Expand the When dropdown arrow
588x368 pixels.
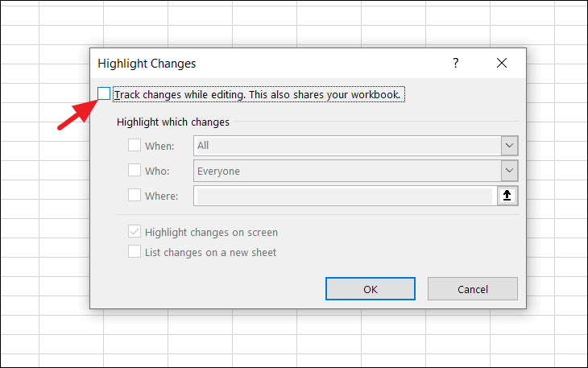[509, 146]
